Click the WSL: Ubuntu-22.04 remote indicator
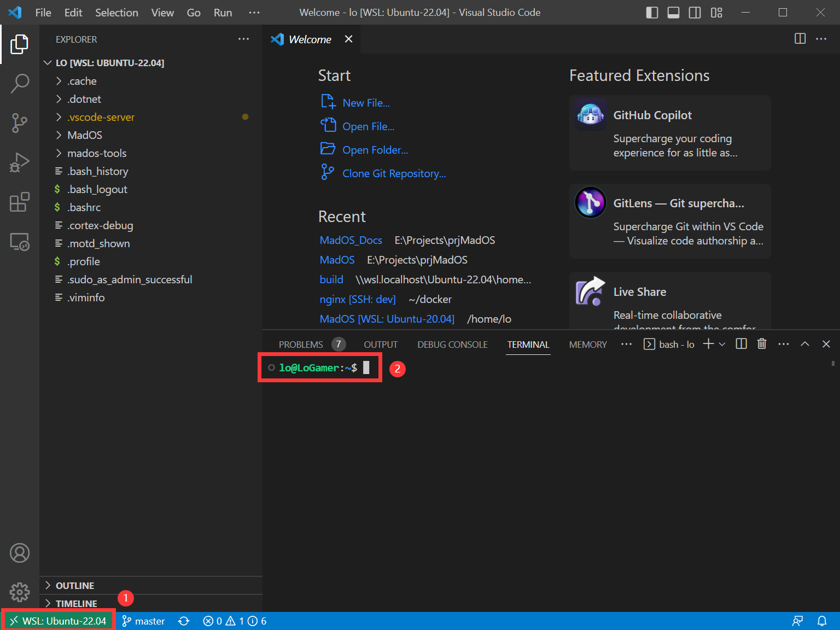 (x=59, y=621)
